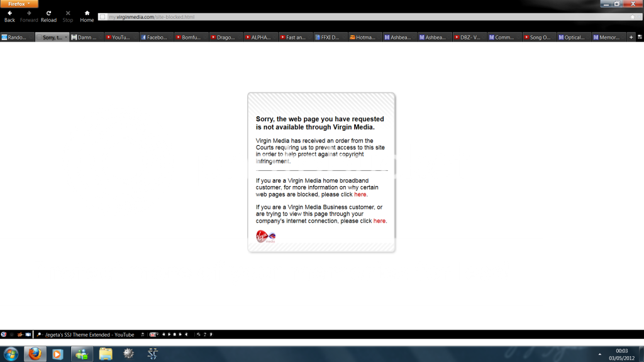The height and width of the screenshot is (362, 644).
Task: Open Windows Explorer folder in taskbar
Action: (105, 354)
